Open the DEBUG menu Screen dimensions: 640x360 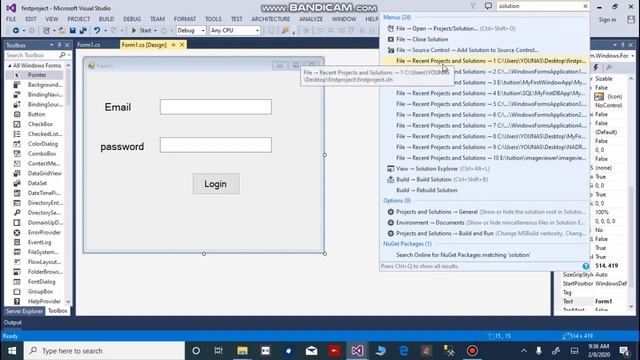click(x=132, y=19)
